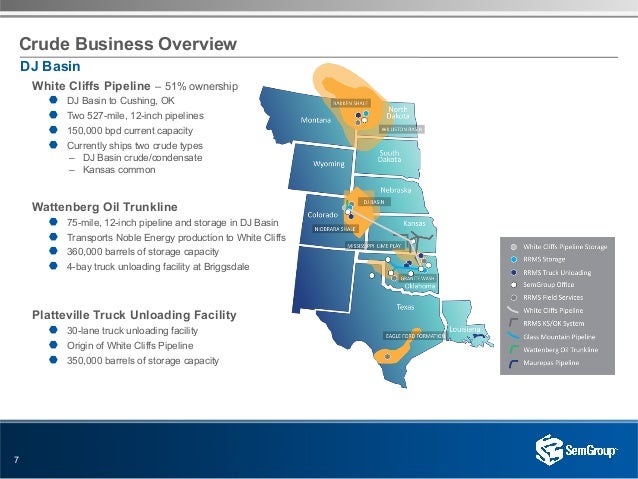The image size is (638, 479).
Task: Click '75-mile, 12-inch pipeline and storage' line
Action: (x=173, y=223)
